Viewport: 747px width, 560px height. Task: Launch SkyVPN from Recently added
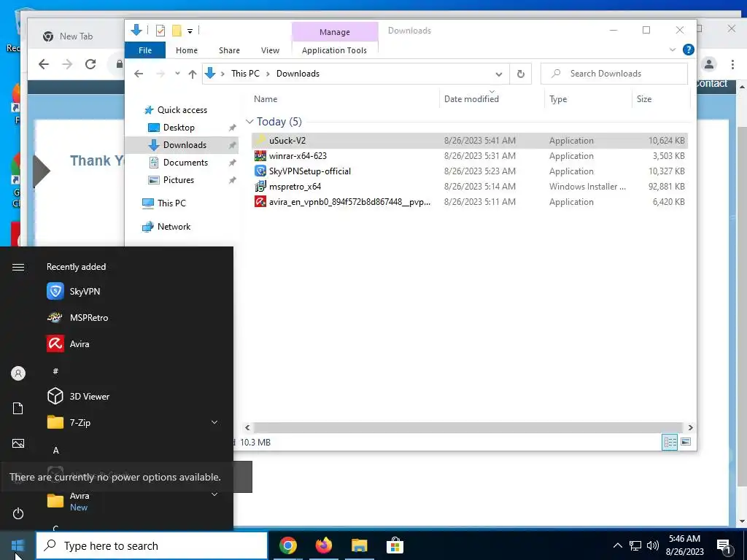coord(85,292)
